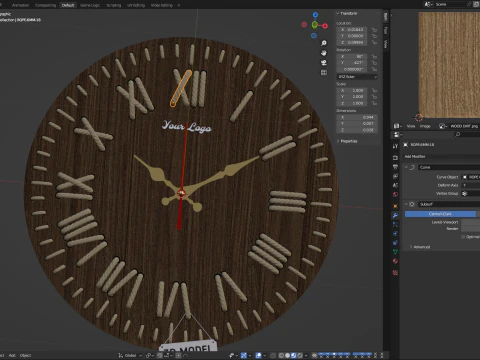Screen dimensions: 480x360
Task: Select solid viewport shading
Action: 287,355
